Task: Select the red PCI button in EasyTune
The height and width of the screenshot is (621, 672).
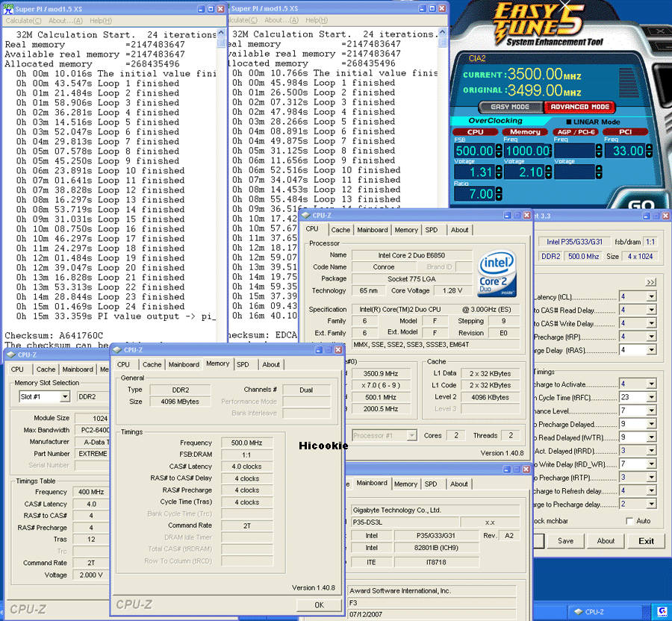Action: [625, 132]
